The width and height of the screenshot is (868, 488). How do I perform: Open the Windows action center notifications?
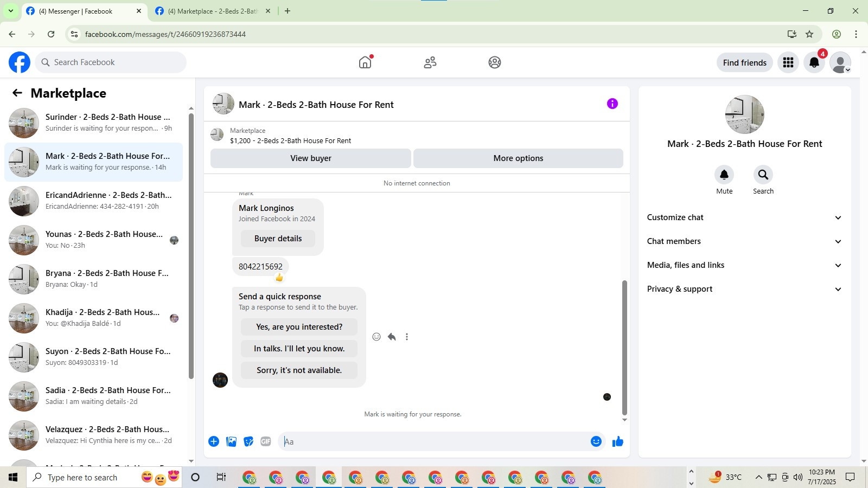coord(851,477)
